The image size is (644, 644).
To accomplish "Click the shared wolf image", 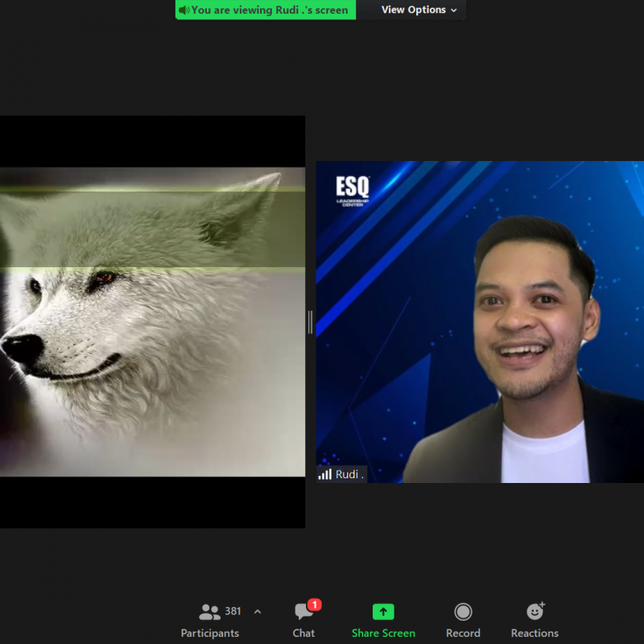I will coord(152,322).
